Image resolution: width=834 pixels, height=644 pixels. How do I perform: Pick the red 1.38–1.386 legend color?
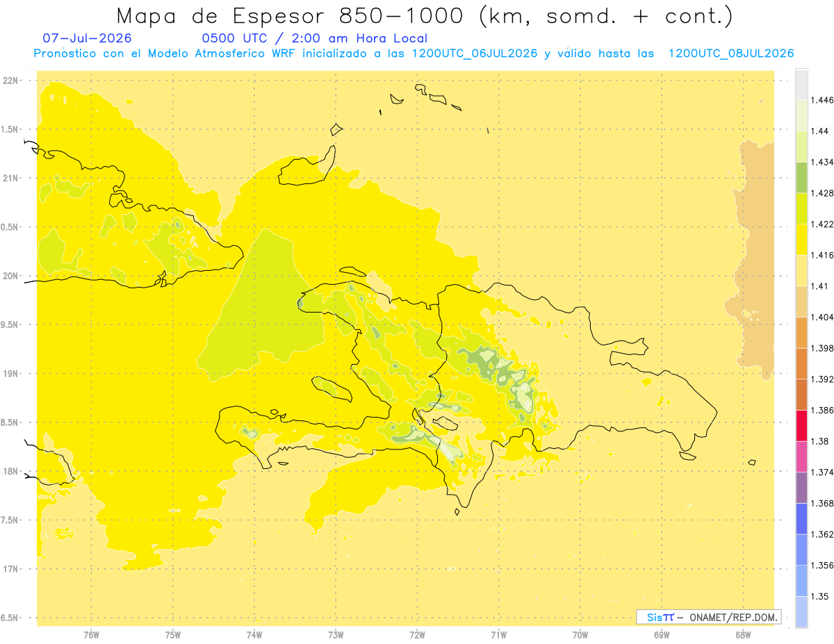[x=801, y=425]
